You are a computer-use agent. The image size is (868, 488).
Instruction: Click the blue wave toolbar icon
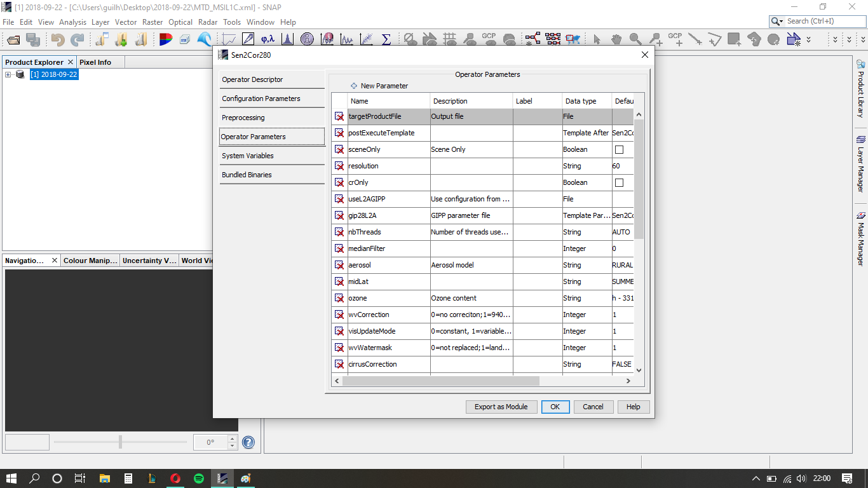click(205, 39)
